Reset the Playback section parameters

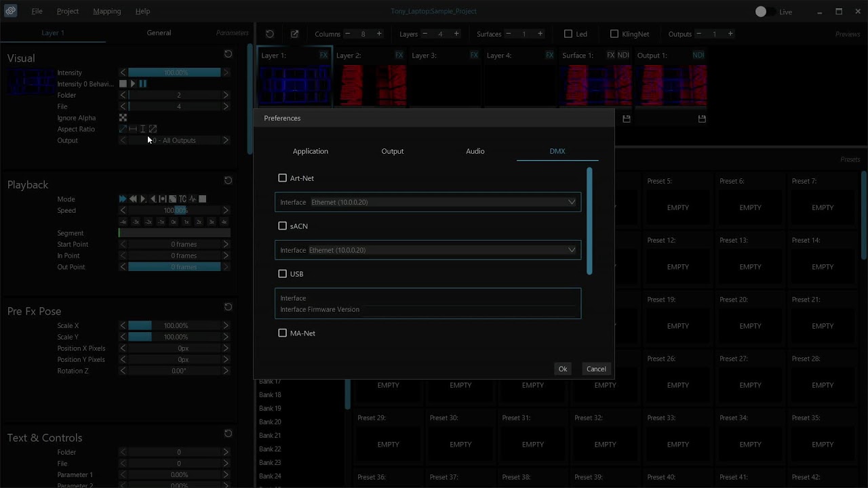(228, 180)
